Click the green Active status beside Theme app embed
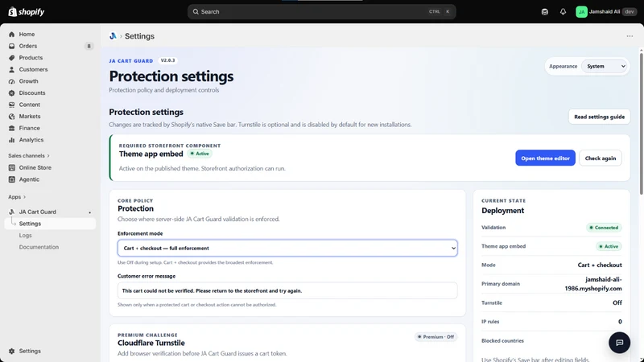Screen dimensions: 644x362 coord(200,154)
